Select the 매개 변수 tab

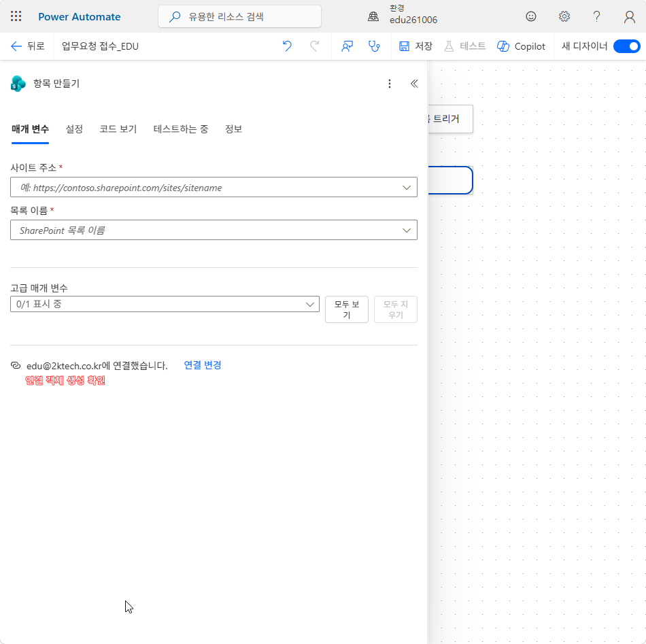coord(30,129)
